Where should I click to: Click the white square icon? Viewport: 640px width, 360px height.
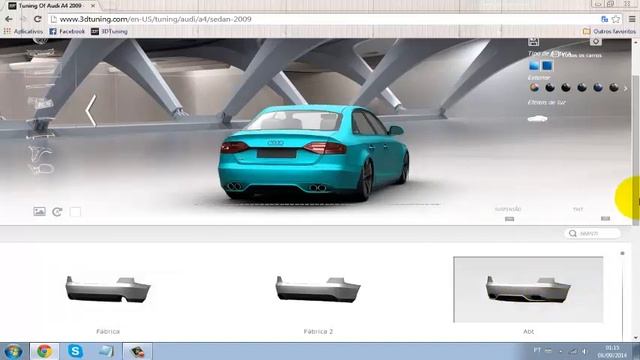(x=75, y=212)
